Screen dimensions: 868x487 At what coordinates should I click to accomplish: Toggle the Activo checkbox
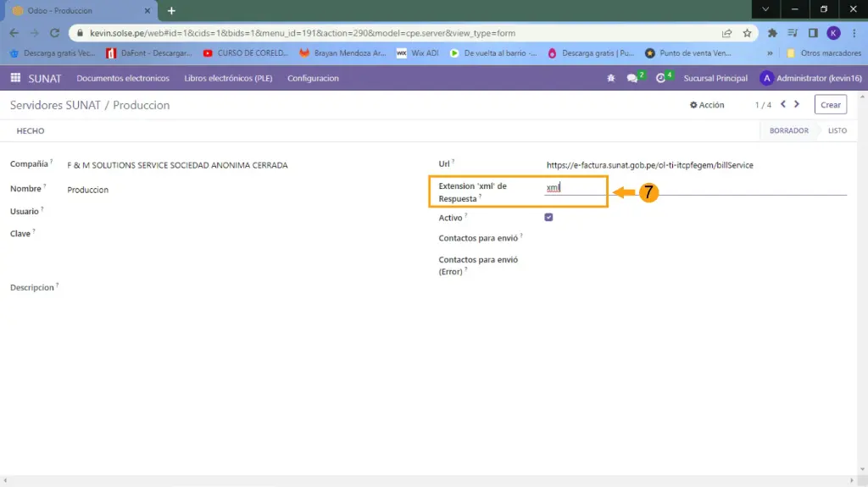pos(548,218)
